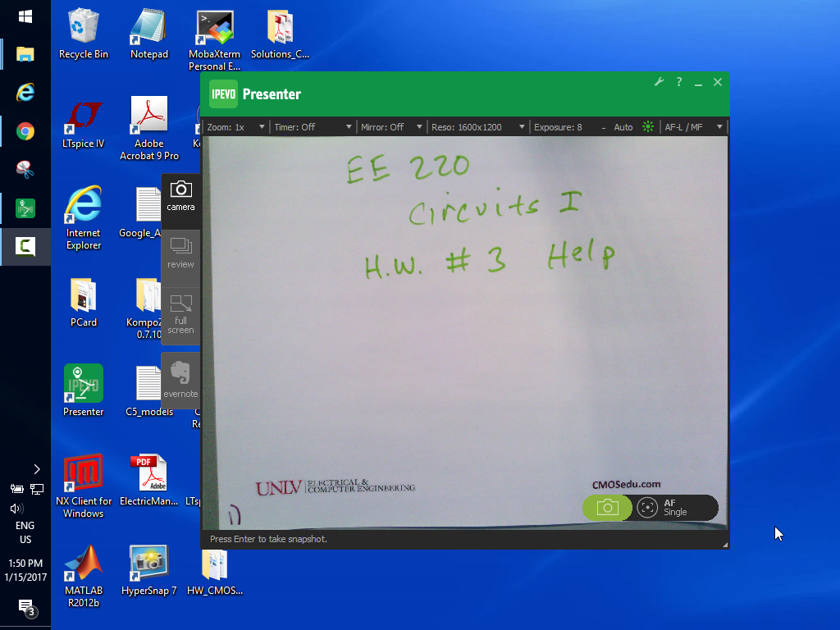Select Adobe Acrobat 9 Pro shortcut
Screen dimensions: 840x630
149,129
